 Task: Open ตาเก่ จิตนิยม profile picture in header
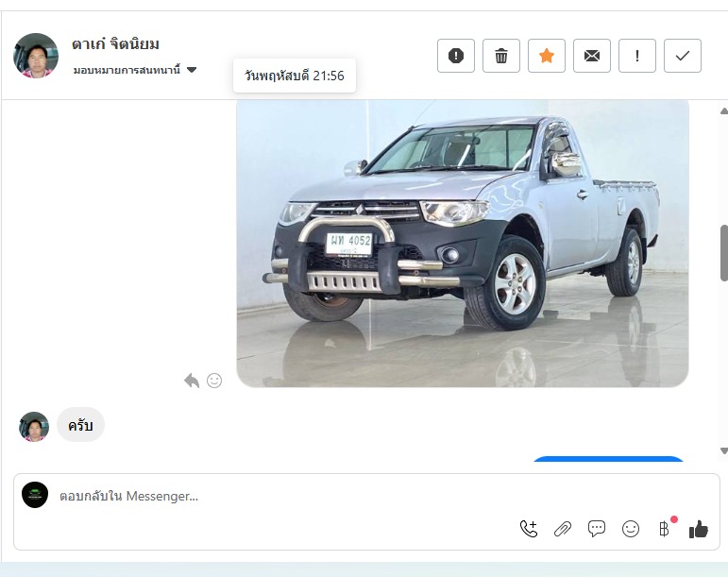pyautogui.click(x=36, y=56)
